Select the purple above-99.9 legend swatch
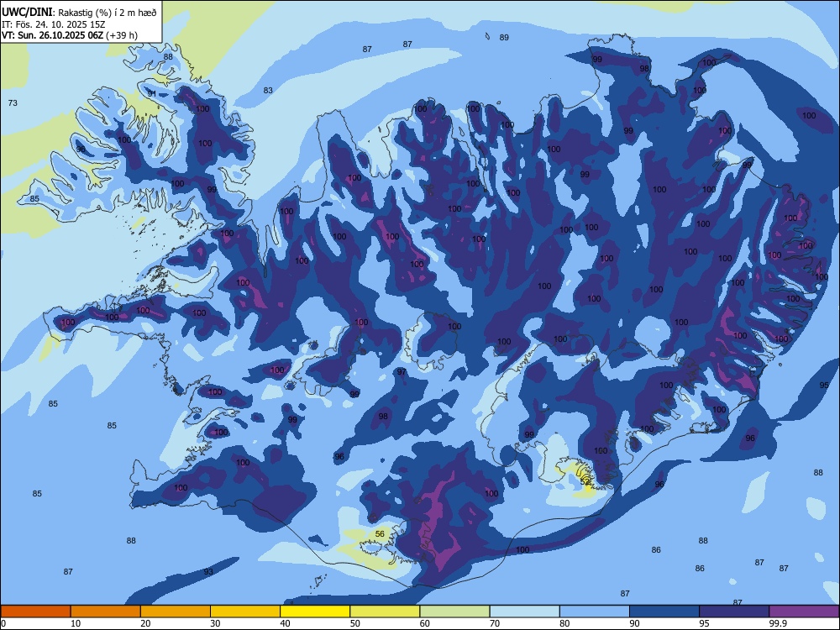Image resolution: width=840 pixels, height=630 pixels. point(804,612)
